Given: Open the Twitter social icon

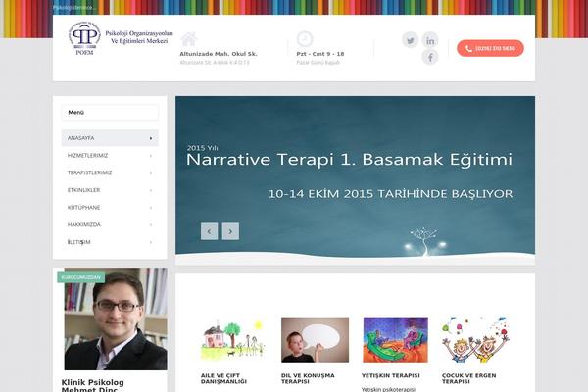Looking at the screenshot, I should (411, 40).
